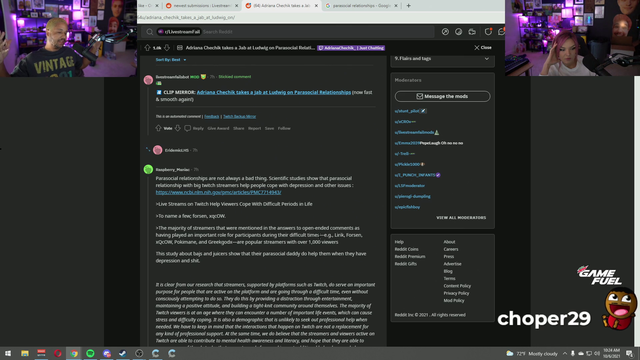The height and width of the screenshot is (360, 640).
Task: Click the AdrianaChechik_ Just Chatting flair
Action: point(351,48)
